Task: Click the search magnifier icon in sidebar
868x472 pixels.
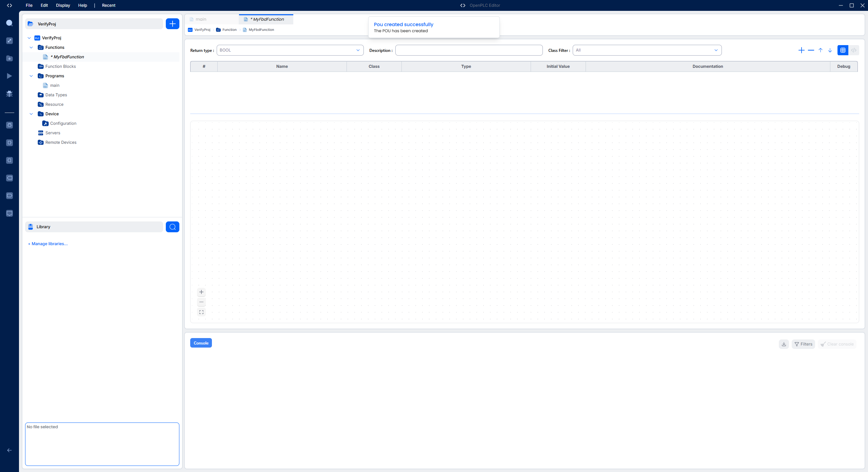Action: pos(9,23)
